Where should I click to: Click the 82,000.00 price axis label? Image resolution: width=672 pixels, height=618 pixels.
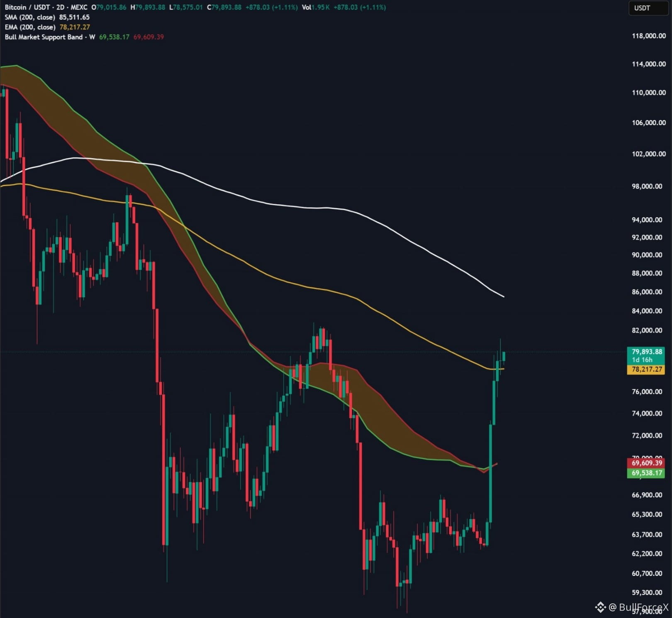(647, 330)
